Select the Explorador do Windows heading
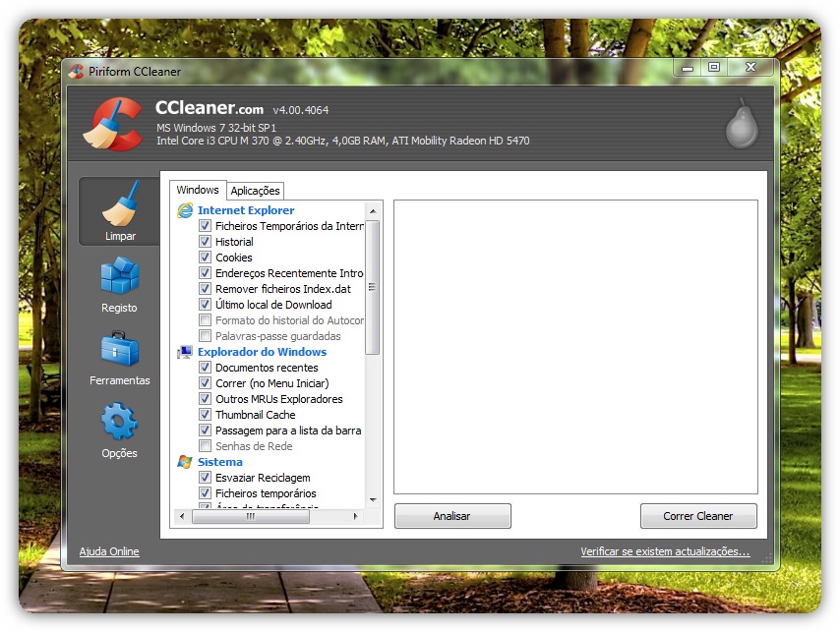Image resolution: width=840 pixels, height=632 pixels. pos(262,352)
